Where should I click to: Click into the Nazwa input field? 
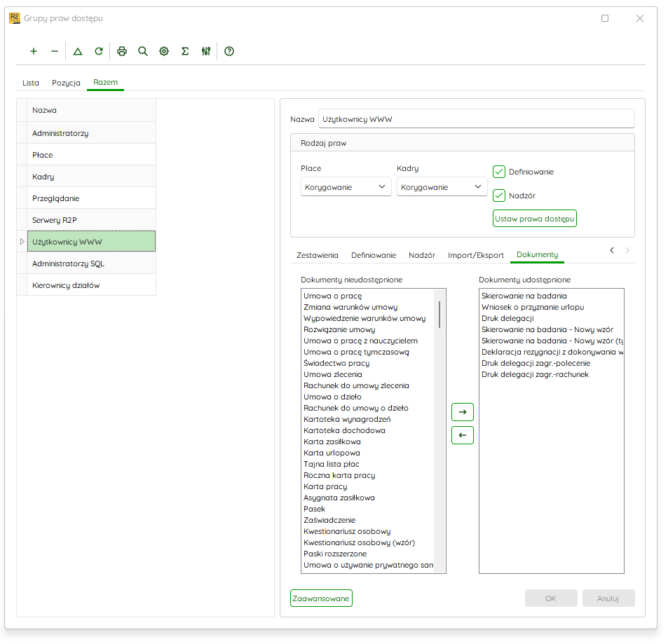pos(476,119)
